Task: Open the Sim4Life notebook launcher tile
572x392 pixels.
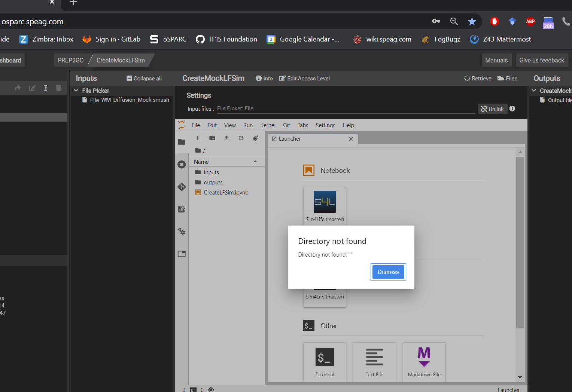Action: (325, 204)
